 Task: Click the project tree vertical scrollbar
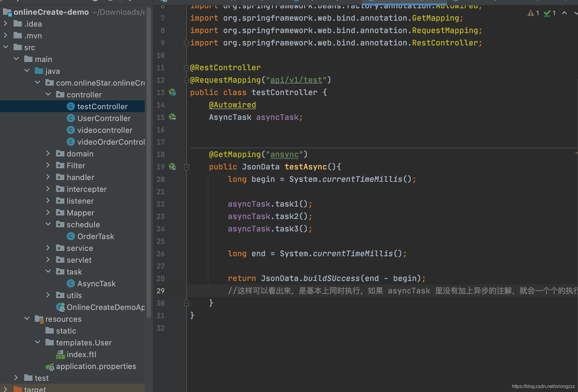149,162
